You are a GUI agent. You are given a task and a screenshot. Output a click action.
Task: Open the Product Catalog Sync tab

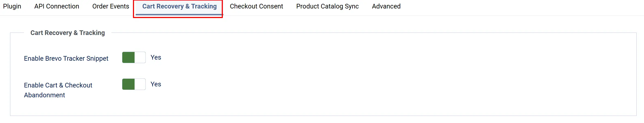pos(327,6)
